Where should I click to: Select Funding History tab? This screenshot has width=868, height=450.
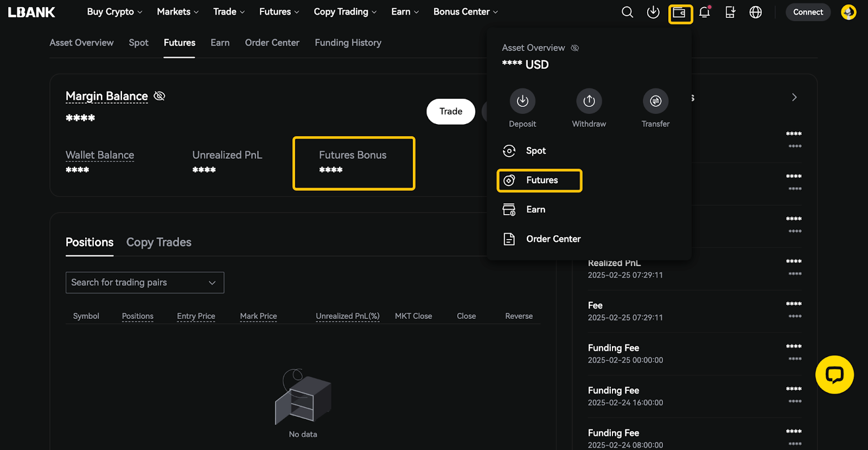tap(348, 43)
